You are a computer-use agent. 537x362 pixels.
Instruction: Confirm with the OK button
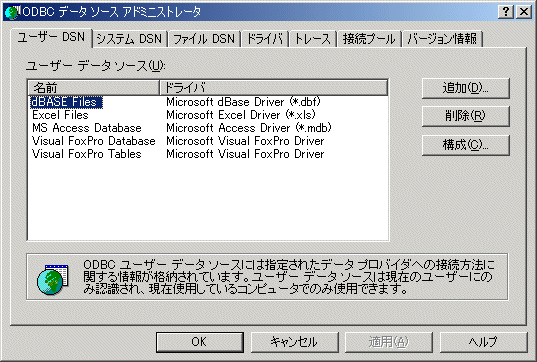click(200, 342)
